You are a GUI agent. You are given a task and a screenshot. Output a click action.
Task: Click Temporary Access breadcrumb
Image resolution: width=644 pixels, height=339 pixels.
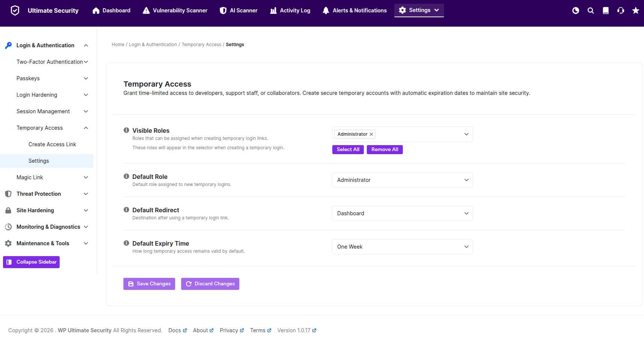(201, 45)
